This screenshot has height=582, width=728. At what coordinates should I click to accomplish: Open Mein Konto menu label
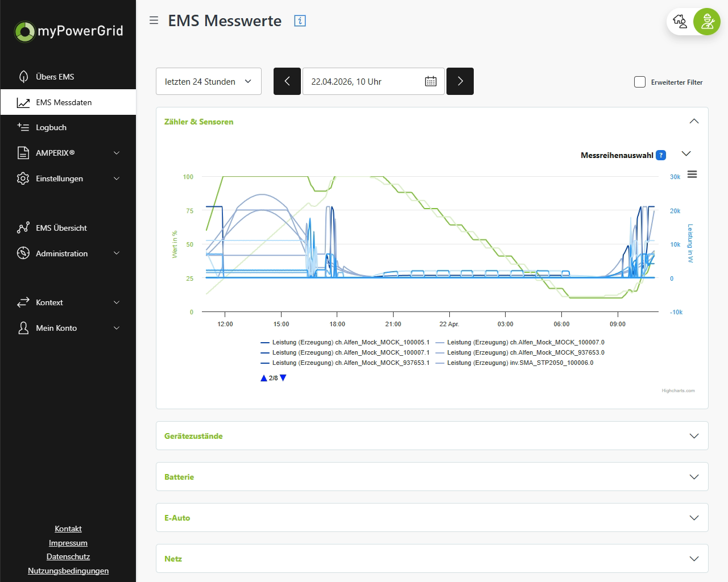[x=56, y=328]
